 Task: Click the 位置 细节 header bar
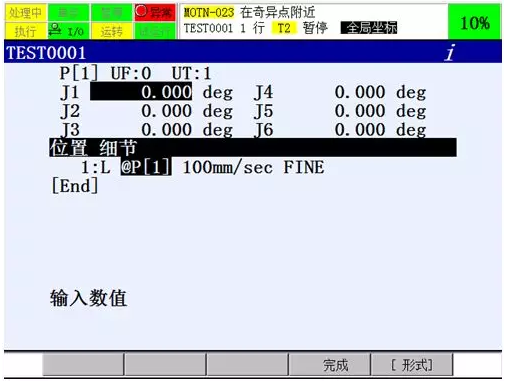point(253,148)
